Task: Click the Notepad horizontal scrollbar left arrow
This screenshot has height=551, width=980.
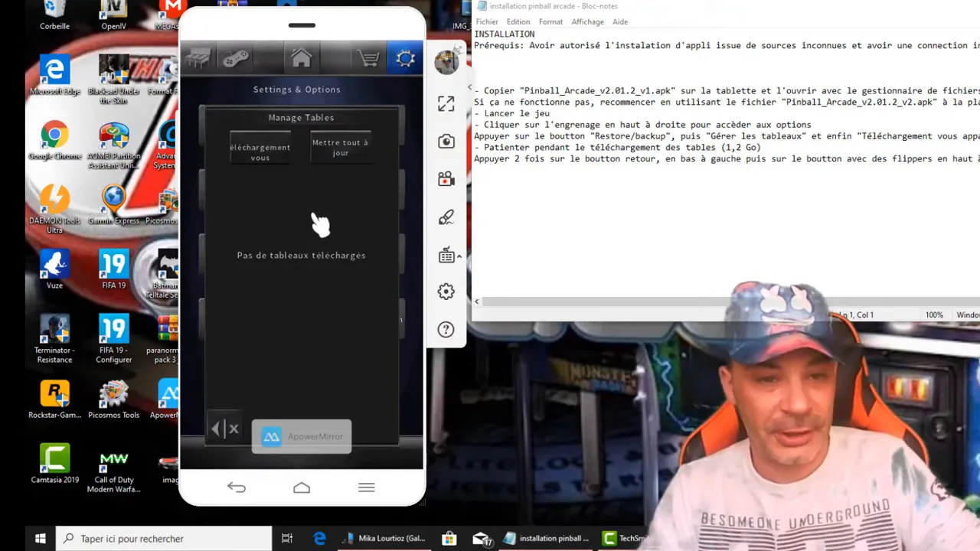Action: [477, 302]
